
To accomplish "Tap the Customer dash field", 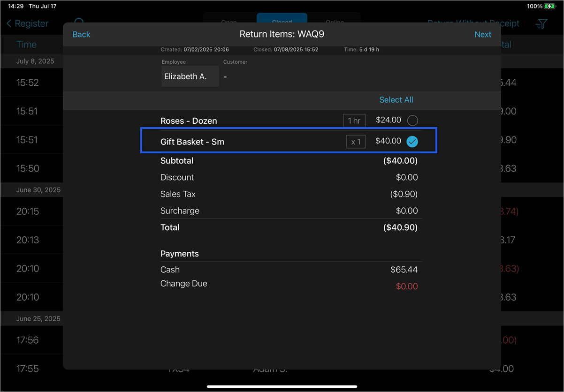I will click(x=225, y=77).
